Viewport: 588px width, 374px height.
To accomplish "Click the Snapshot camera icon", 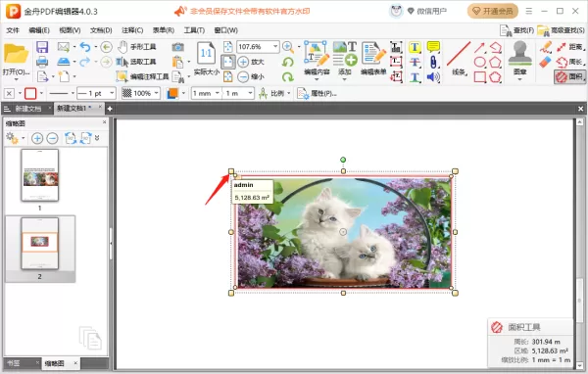I will coord(177,47).
